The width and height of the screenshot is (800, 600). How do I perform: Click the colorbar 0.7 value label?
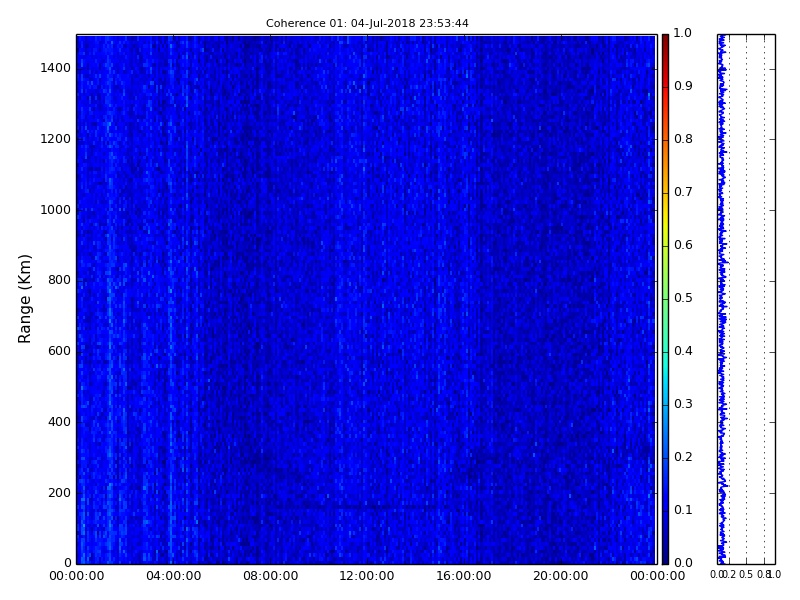click(683, 192)
